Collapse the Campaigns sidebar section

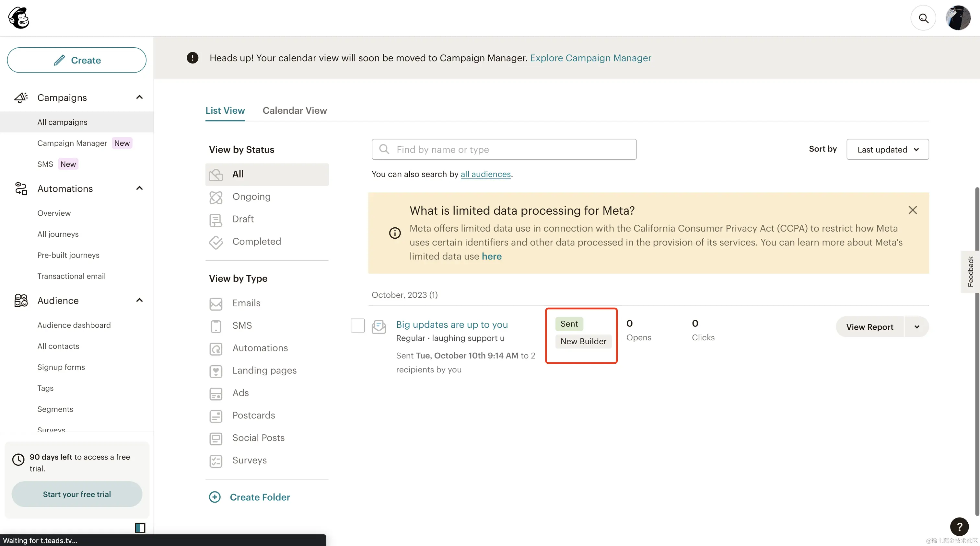click(139, 97)
